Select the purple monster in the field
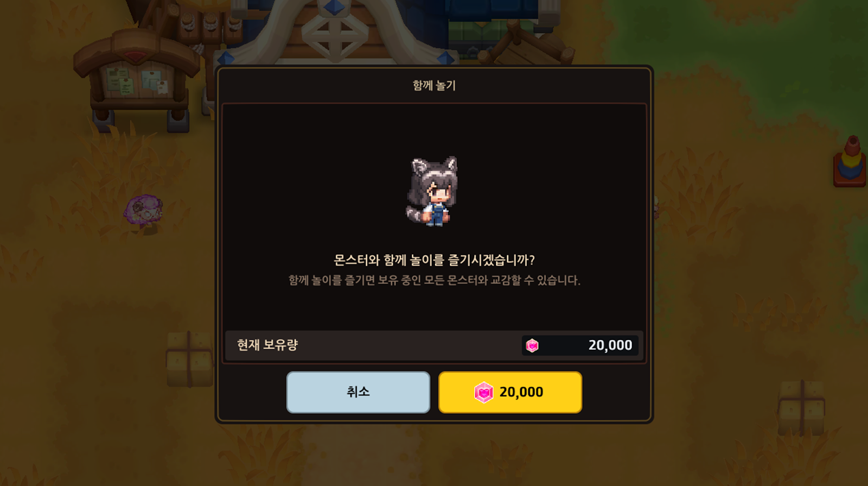 [143, 210]
